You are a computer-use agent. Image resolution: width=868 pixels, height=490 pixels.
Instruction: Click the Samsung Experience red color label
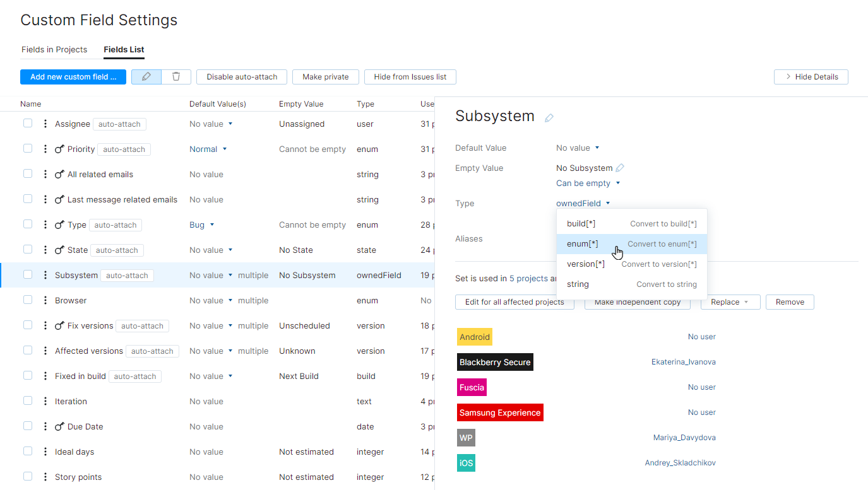499,412
